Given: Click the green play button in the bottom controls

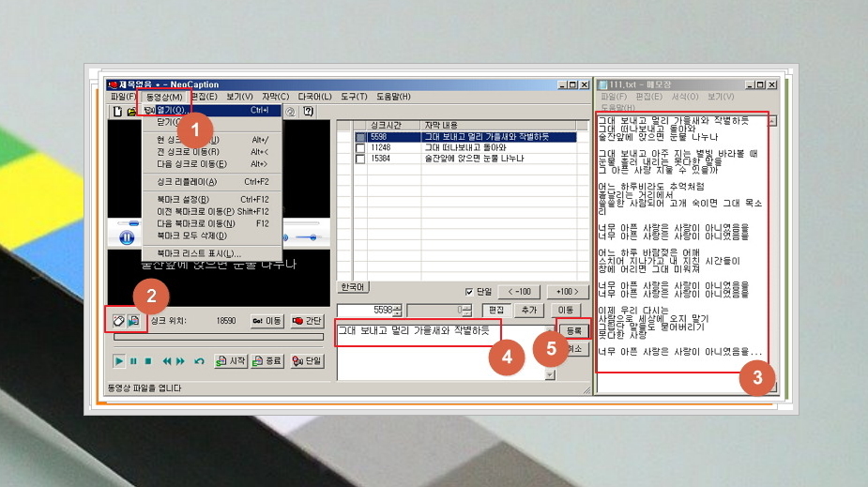Looking at the screenshot, I should coord(118,361).
